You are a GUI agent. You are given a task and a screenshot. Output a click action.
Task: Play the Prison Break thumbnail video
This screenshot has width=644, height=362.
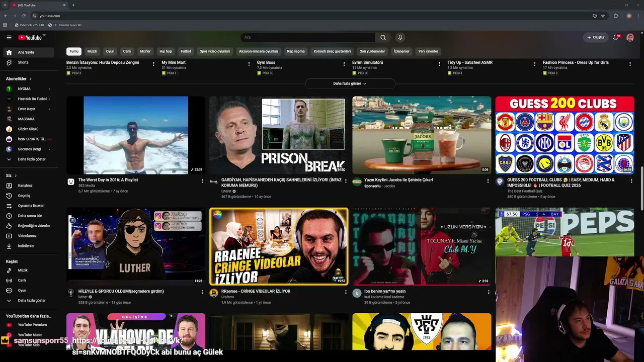pos(279,135)
